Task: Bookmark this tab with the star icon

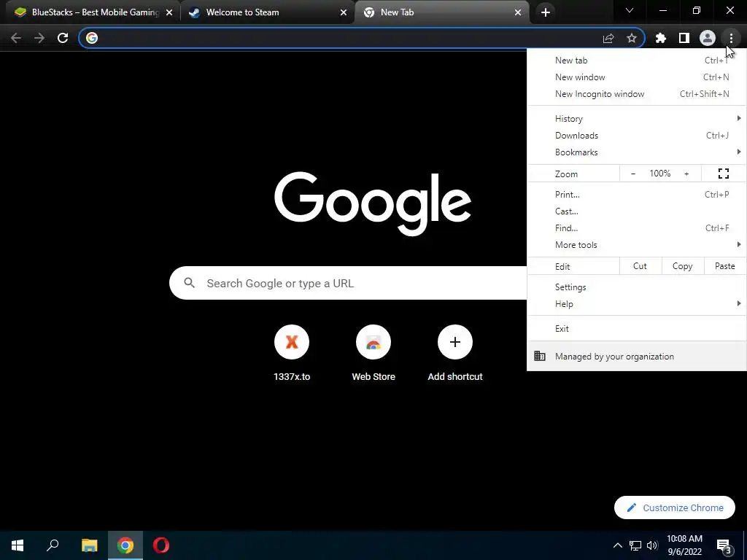Action: coord(632,38)
